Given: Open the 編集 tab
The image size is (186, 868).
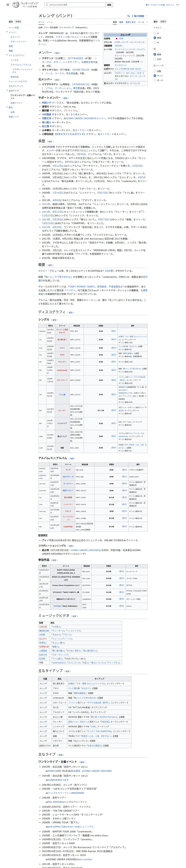Looking at the screenshot, I should pos(121,22).
